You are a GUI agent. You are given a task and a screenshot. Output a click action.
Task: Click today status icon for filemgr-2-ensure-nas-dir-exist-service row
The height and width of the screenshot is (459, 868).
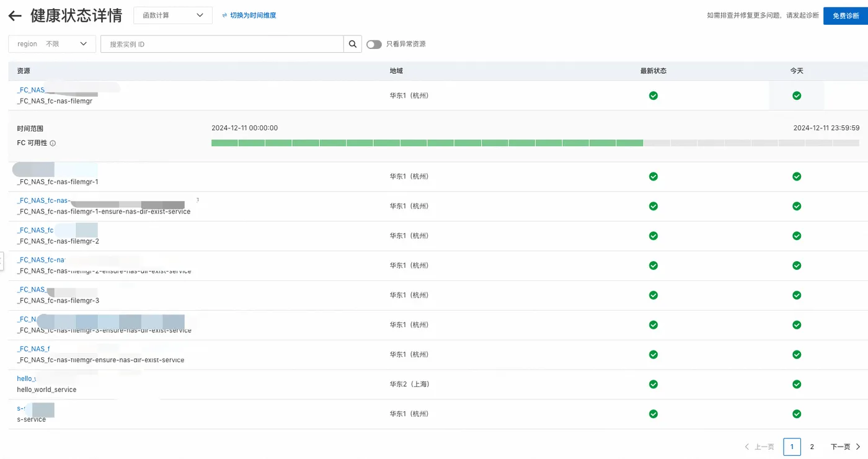pyautogui.click(x=797, y=265)
